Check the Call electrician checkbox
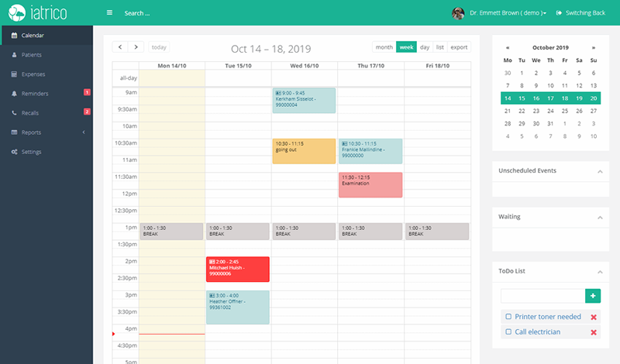620x364 pixels. [x=508, y=332]
